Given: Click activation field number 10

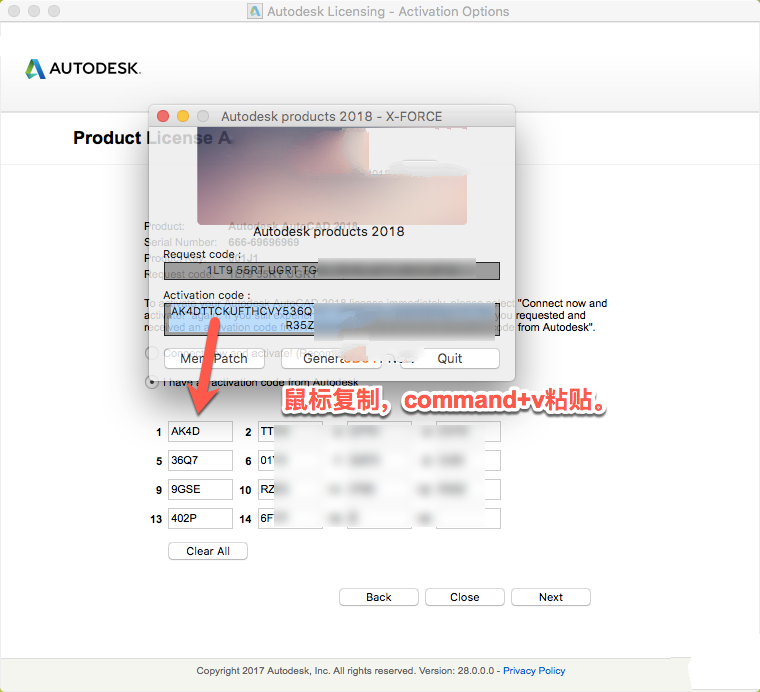Looking at the screenshot, I should 290,489.
